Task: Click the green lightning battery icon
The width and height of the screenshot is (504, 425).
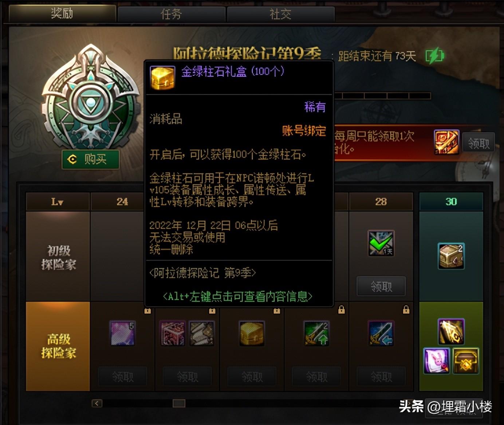Action: (435, 56)
